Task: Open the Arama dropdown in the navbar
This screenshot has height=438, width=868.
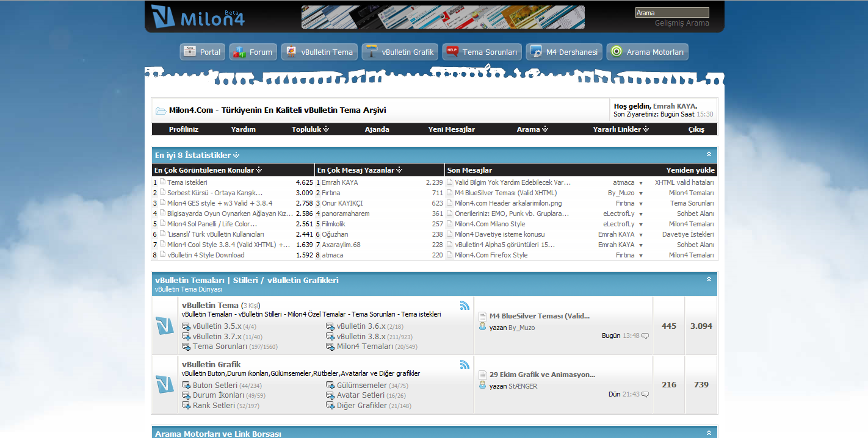Action: point(532,129)
